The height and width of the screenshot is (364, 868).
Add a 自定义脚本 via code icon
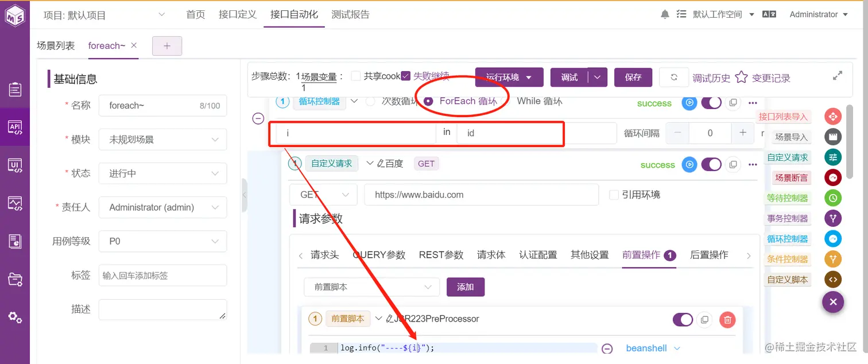(x=833, y=280)
